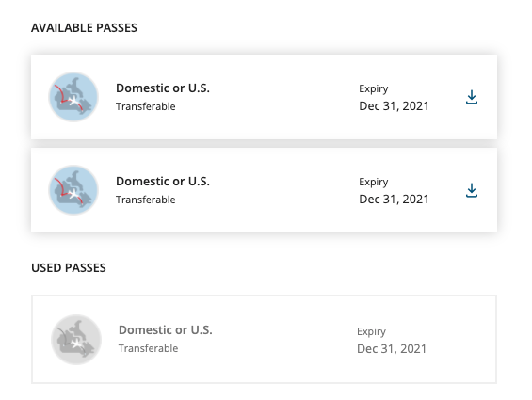
Task: Click the second available pass map icon
Action: (x=73, y=190)
